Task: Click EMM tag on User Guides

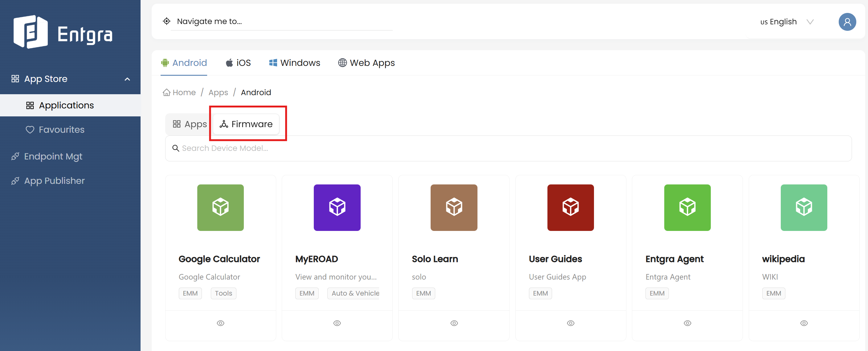Action: click(x=540, y=293)
